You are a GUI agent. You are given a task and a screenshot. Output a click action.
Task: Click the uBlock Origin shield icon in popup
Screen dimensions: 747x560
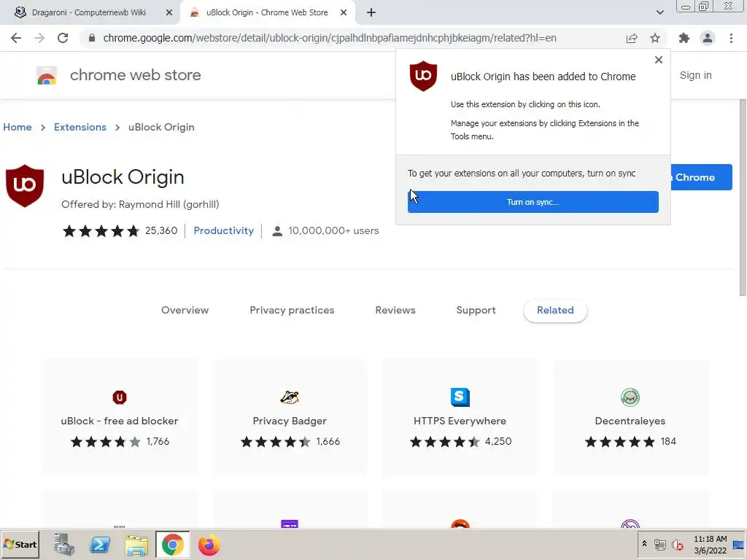pyautogui.click(x=423, y=76)
